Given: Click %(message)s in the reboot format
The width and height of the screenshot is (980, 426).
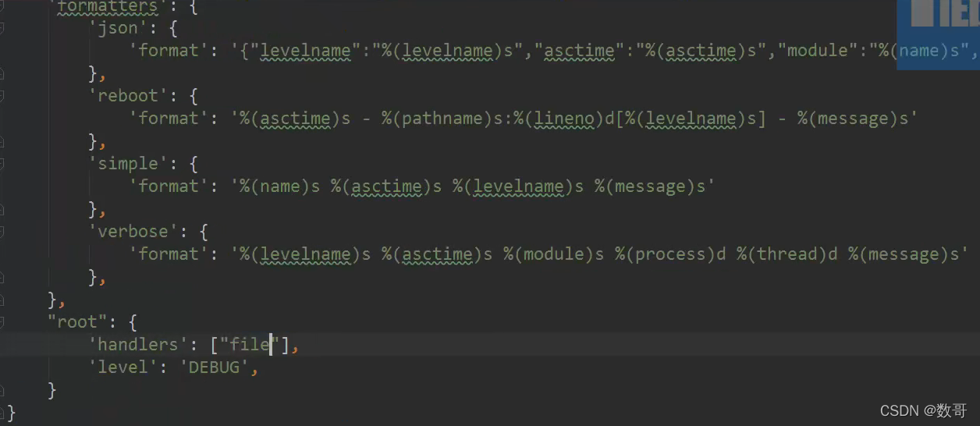Looking at the screenshot, I should (852, 119).
